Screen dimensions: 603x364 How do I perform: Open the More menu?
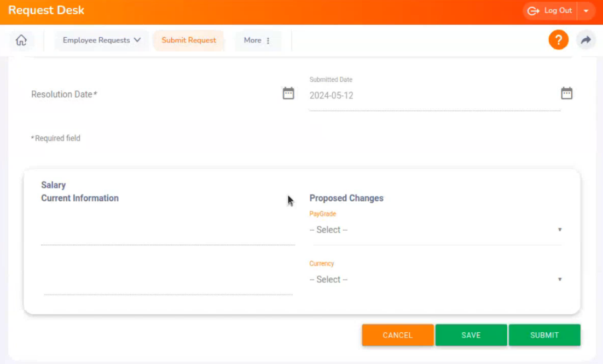(x=257, y=40)
